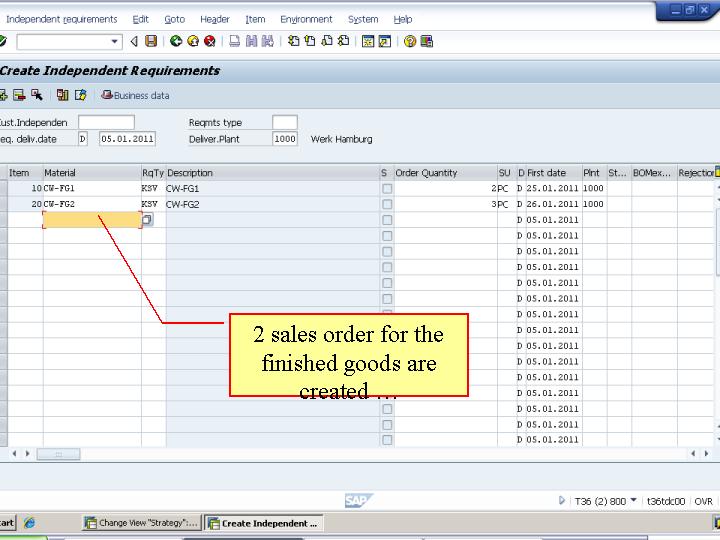
Task: Open the Customize Local Layout icon
Action: 427,41
